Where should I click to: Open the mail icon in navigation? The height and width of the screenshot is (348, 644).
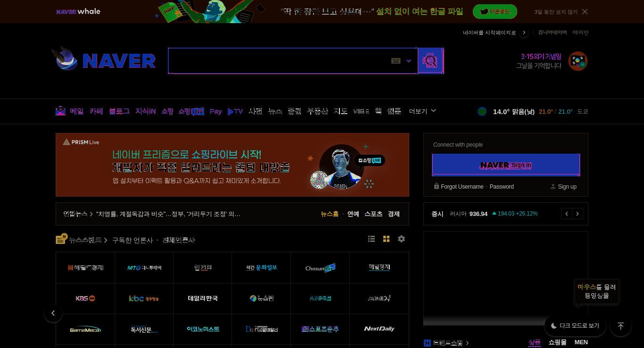pyautogui.click(x=60, y=111)
